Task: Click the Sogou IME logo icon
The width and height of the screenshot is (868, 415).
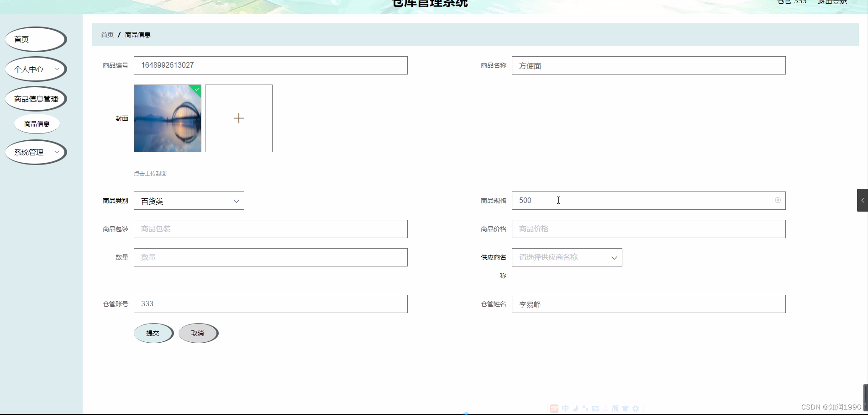Action: pos(554,409)
